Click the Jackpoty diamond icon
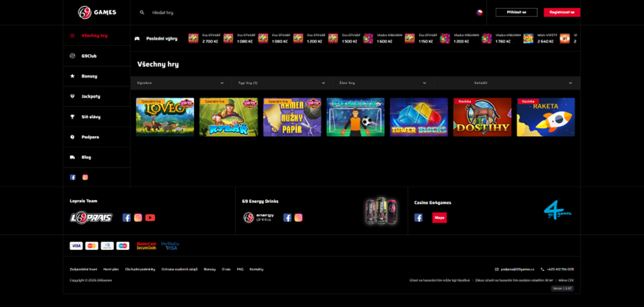 73,97
